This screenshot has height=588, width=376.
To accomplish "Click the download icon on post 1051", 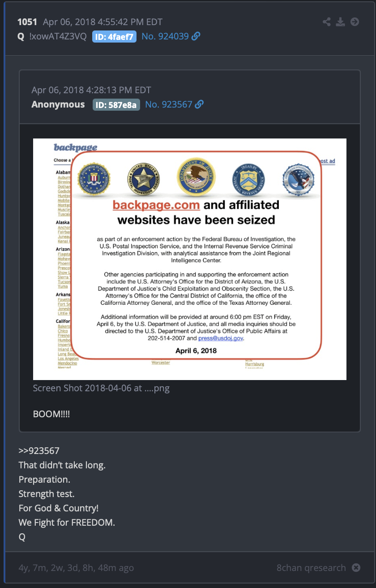I will pos(341,22).
